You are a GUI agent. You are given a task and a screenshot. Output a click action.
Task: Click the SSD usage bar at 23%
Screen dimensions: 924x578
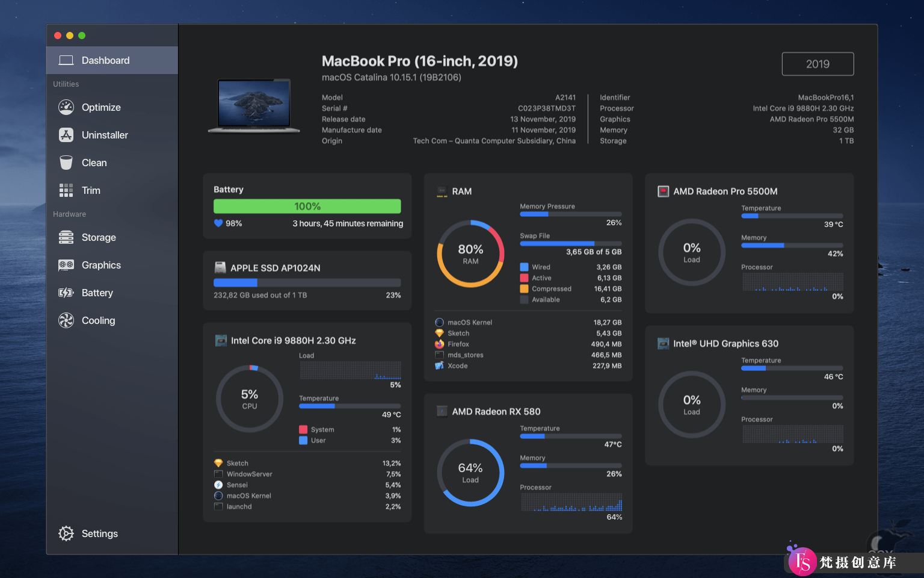[307, 282]
